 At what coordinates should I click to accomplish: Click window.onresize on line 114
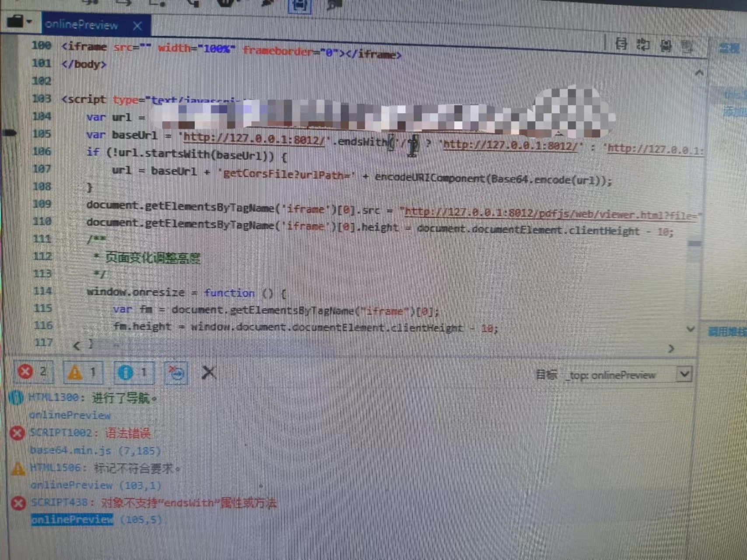coord(136,292)
